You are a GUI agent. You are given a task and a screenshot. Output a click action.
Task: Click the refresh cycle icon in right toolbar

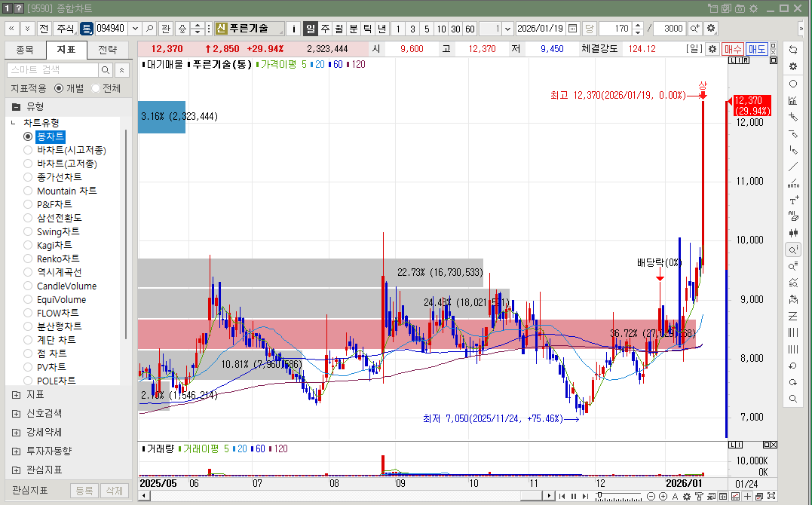(x=793, y=50)
